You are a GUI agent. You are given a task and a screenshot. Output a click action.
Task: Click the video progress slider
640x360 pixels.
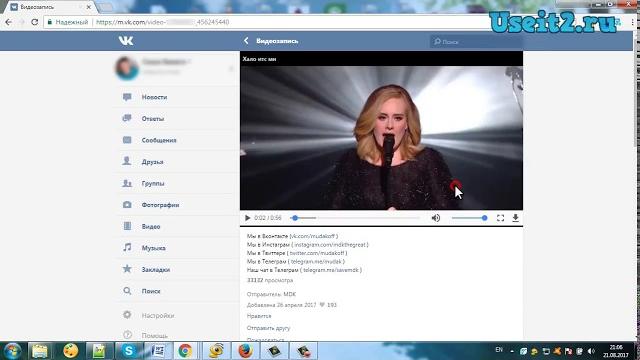[x=356, y=218]
